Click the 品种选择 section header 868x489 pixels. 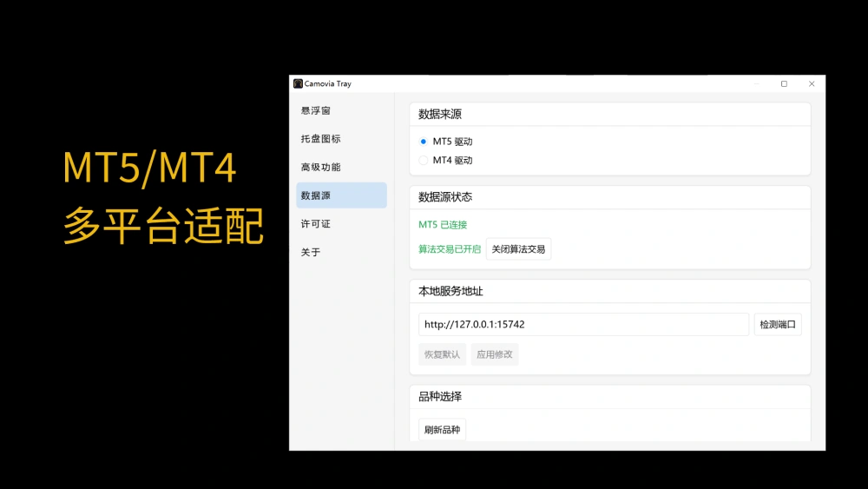pyautogui.click(x=440, y=397)
